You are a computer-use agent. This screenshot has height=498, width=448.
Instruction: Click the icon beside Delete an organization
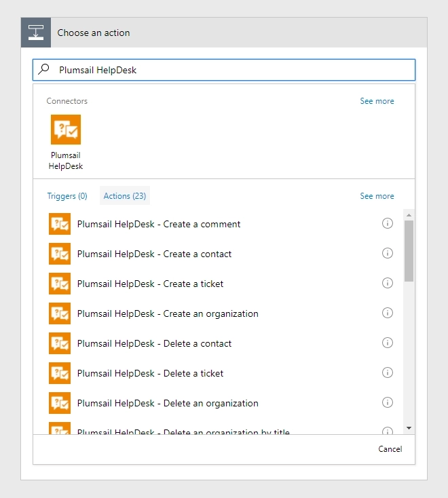tap(60, 403)
